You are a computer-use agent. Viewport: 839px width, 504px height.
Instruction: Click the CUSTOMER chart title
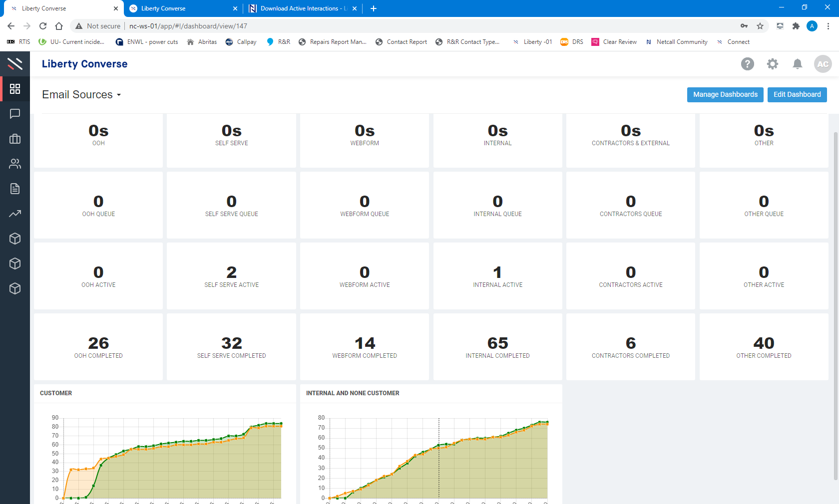tap(56, 393)
